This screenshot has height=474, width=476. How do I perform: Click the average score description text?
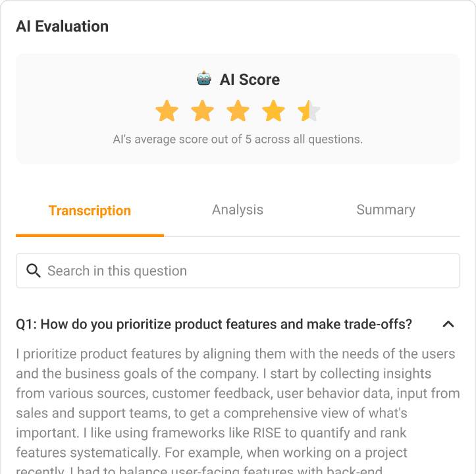click(x=238, y=140)
